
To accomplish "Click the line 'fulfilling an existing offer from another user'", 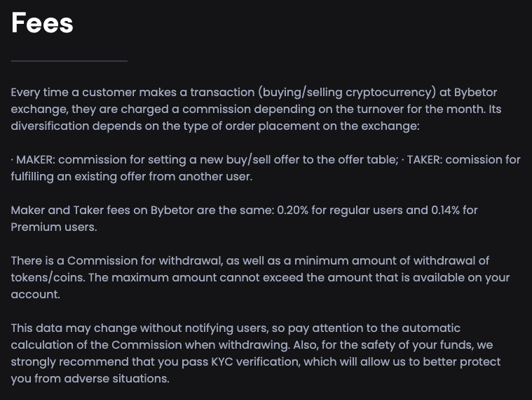I will (132, 177).
